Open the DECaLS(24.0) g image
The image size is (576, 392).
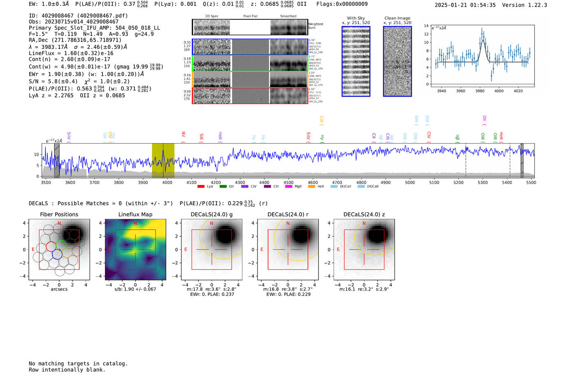[212, 250]
